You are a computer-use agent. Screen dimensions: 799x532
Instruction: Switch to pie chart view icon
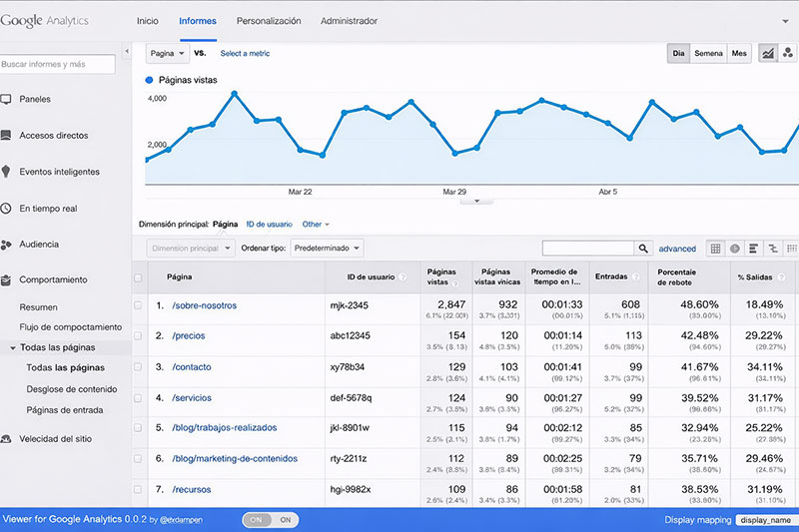pos(734,249)
